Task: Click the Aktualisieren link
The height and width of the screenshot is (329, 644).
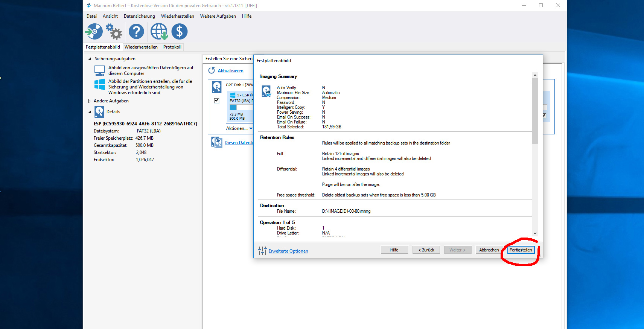Action: (x=231, y=71)
